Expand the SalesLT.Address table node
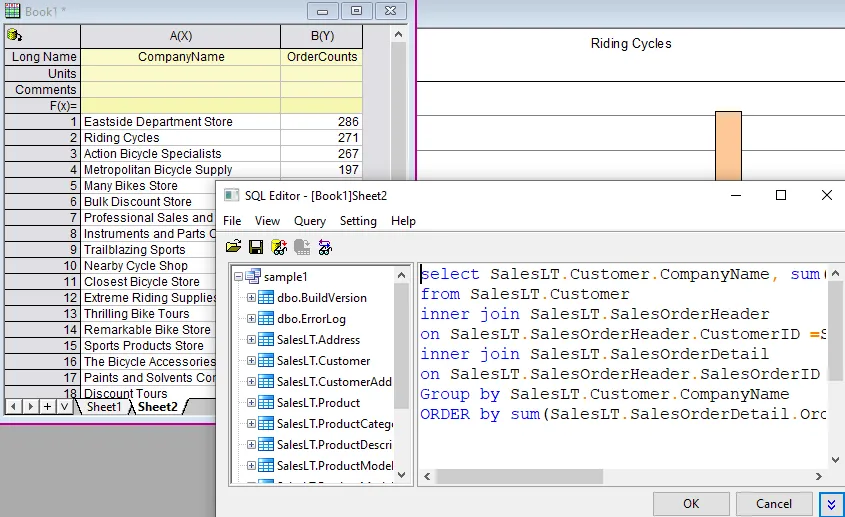Screen dimensions: 845x517 (x=251, y=340)
